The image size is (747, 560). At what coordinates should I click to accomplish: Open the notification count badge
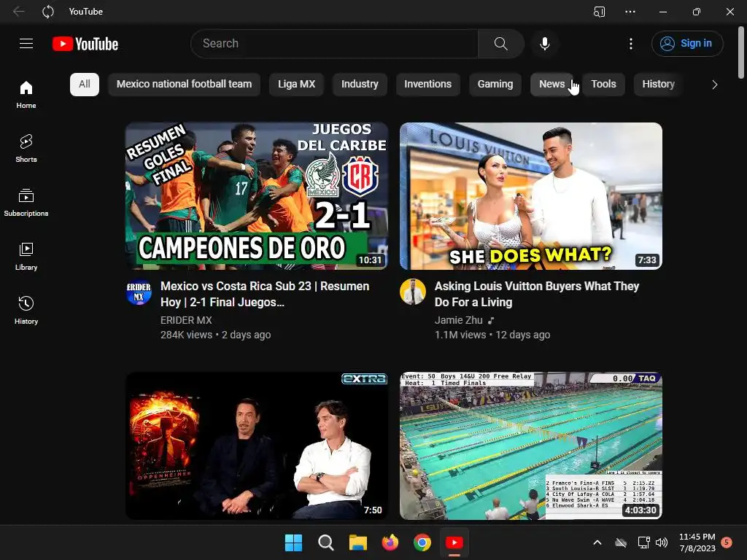pos(727,542)
